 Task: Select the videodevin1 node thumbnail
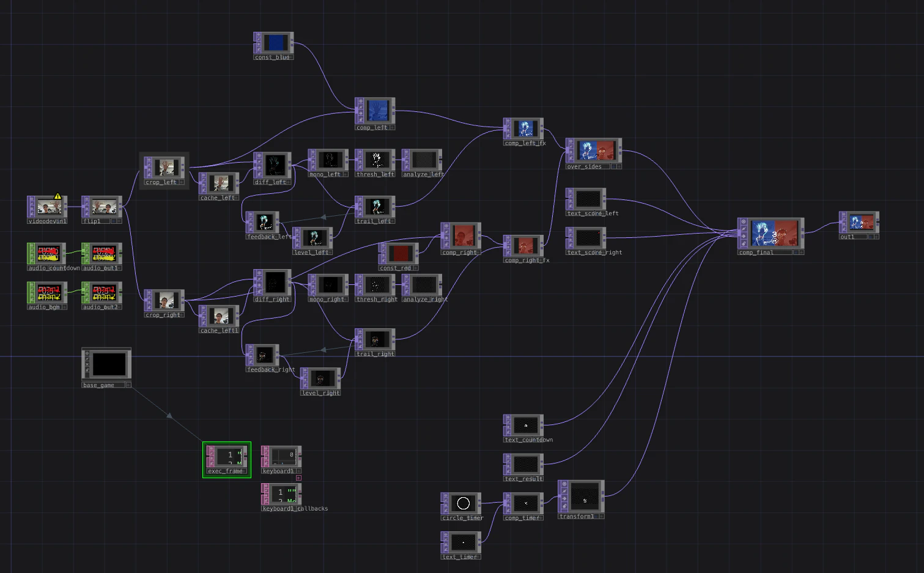coord(49,207)
